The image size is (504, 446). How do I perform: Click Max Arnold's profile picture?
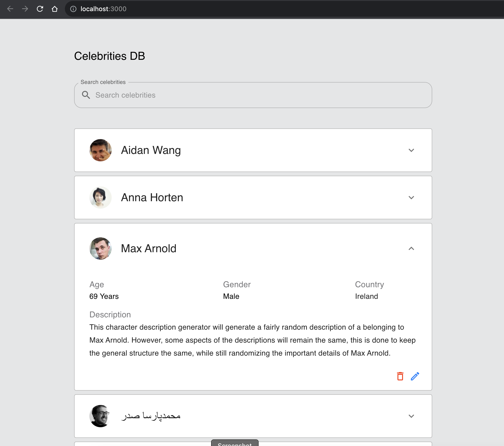click(x=100, y=248)
